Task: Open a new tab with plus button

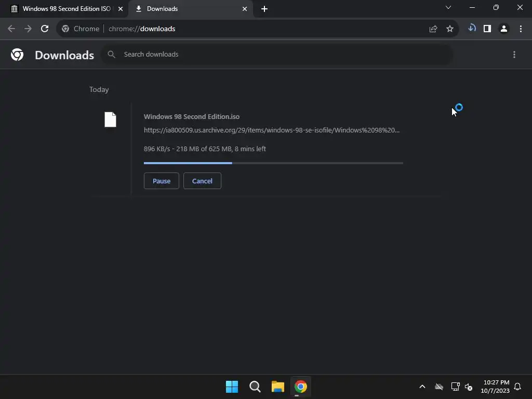Action: (x=264, y=9)
